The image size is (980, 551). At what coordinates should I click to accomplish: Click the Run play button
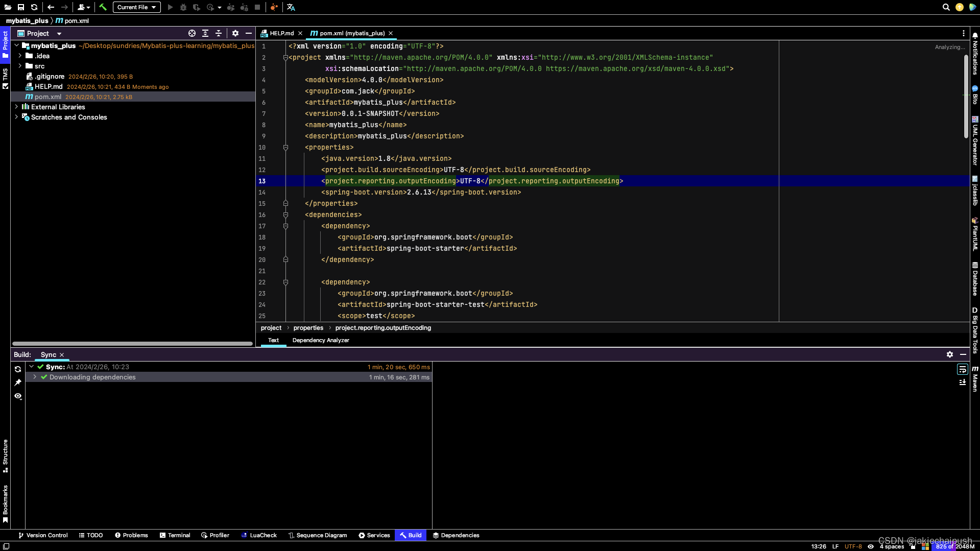tap(170, 7)
